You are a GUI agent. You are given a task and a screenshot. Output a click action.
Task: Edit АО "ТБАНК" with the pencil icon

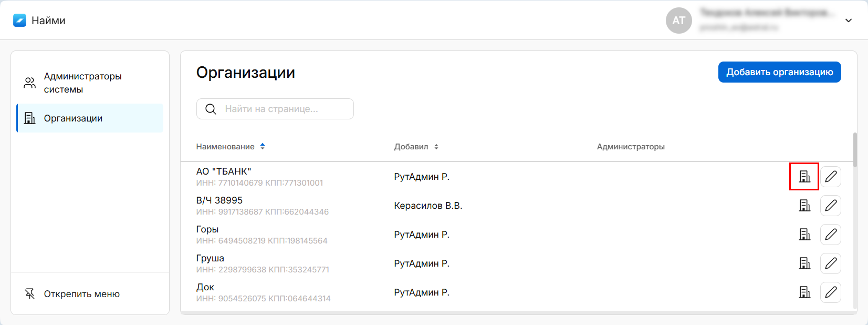pos(830,177)
